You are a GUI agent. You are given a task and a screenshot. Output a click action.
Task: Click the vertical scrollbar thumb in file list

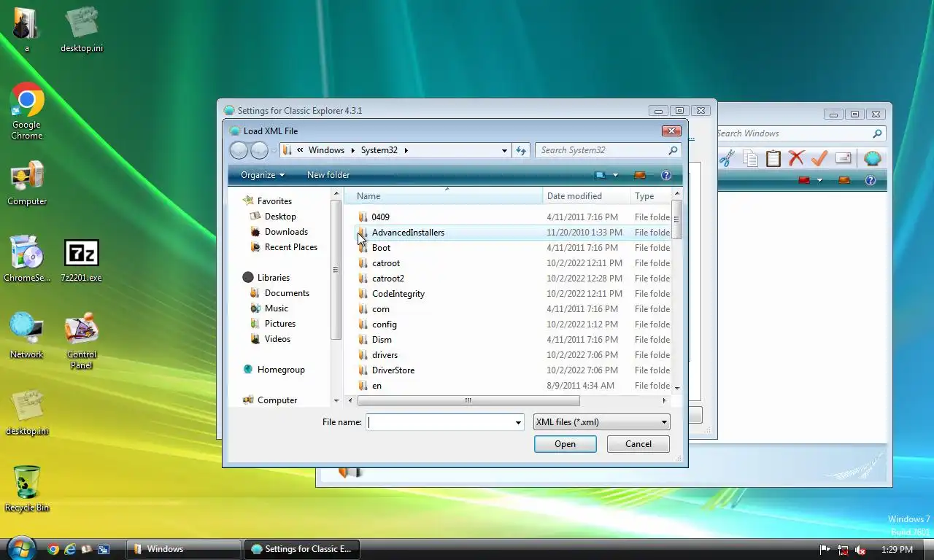coord(676,218)
